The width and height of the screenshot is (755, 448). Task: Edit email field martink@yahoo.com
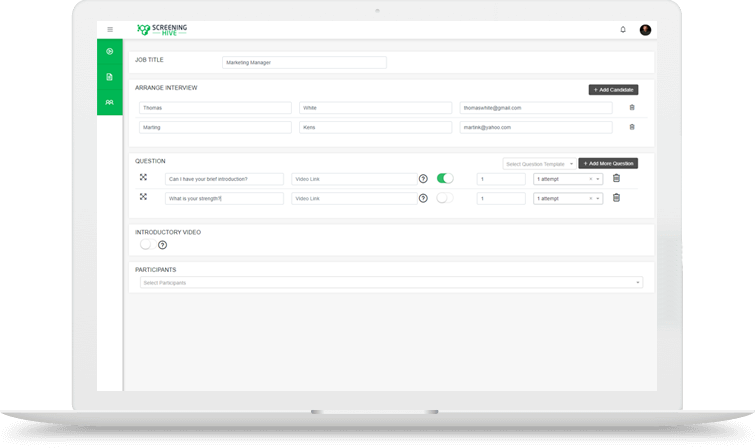(x=536, y=127)
